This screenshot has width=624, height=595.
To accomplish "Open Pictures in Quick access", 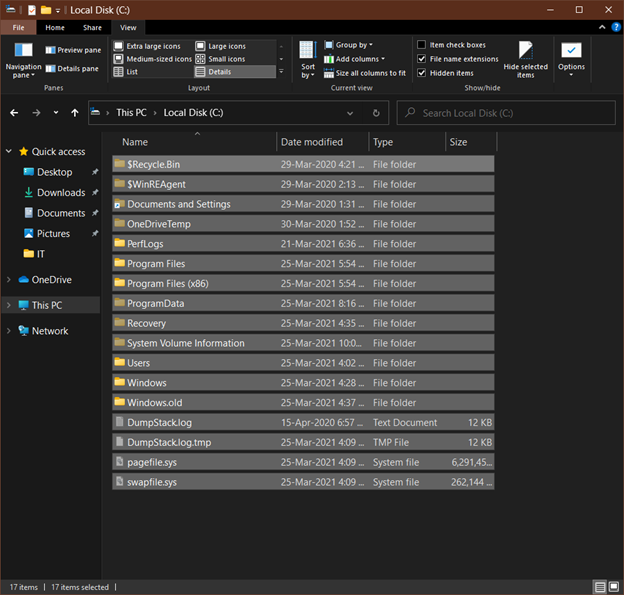I will [53, 234].
